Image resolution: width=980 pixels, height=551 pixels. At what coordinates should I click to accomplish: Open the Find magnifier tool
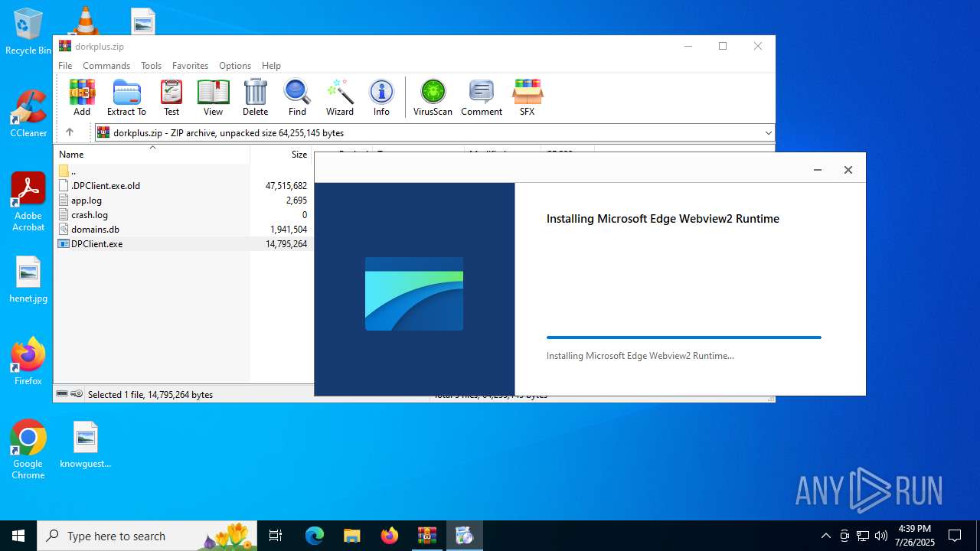(x=297, y=97)
